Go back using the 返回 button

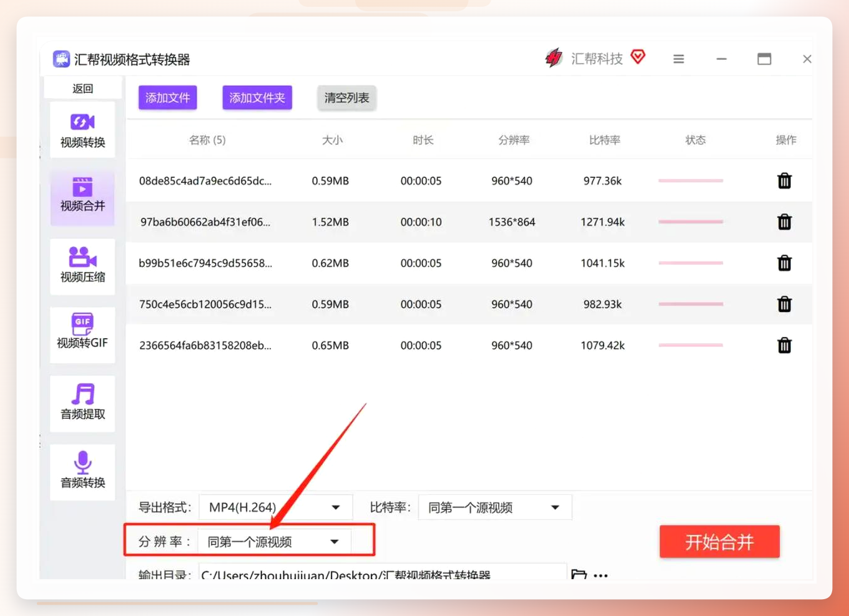pos(82,89)
